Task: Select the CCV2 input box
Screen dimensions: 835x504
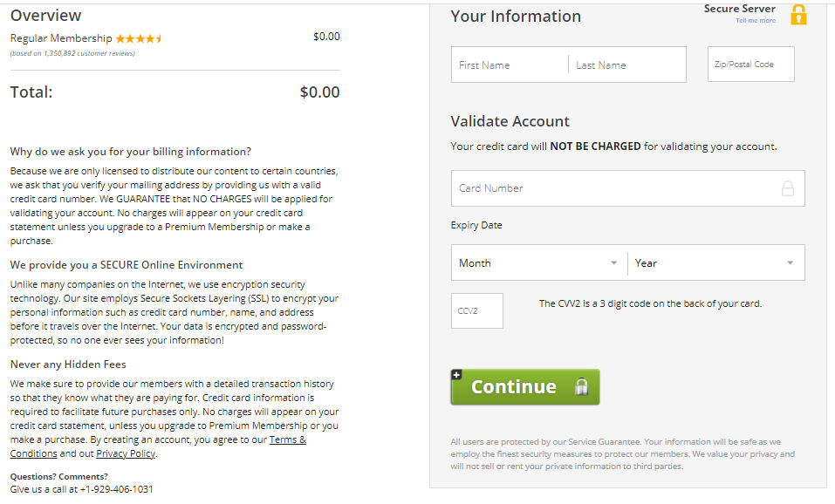Action: coord(476,311)
